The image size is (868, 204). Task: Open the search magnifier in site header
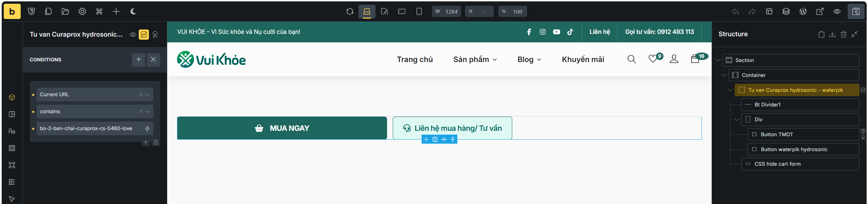pos(631,59)
